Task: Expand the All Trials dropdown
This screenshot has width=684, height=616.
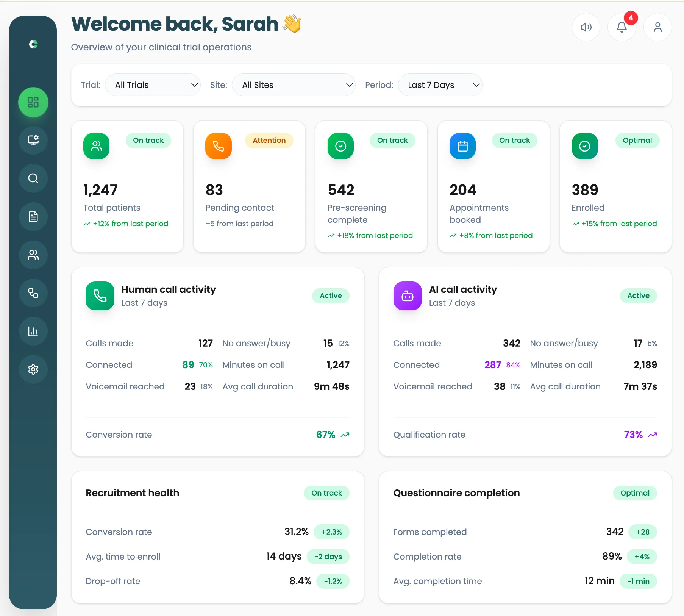Action: [x=153, y=85]
